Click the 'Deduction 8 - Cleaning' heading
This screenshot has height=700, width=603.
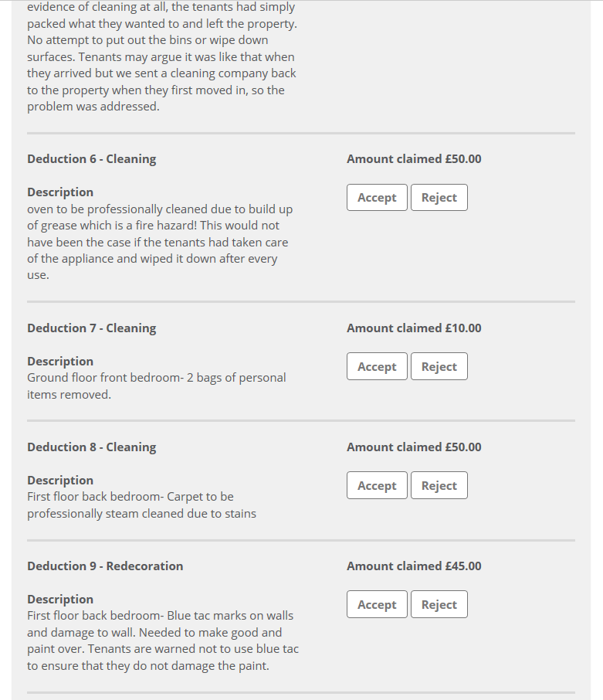[91, 447]
